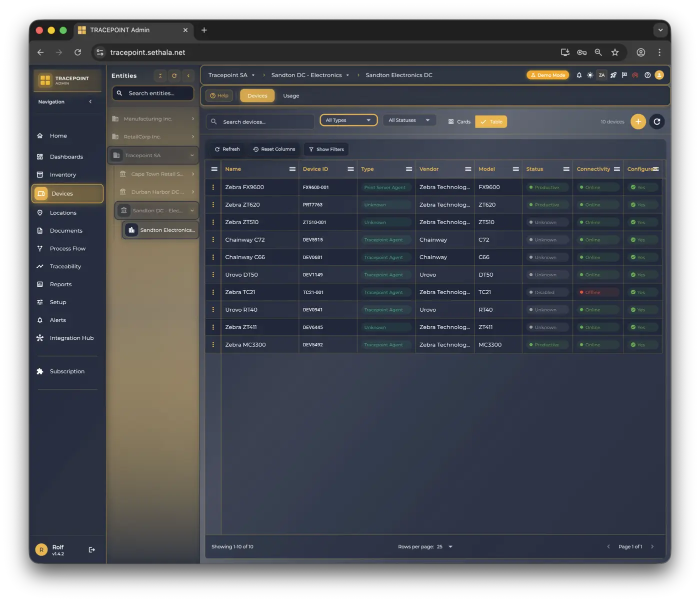Viewport: 700px width, 602px height.
Task: Click the Reset Columns button
Action: click(274, 149)
